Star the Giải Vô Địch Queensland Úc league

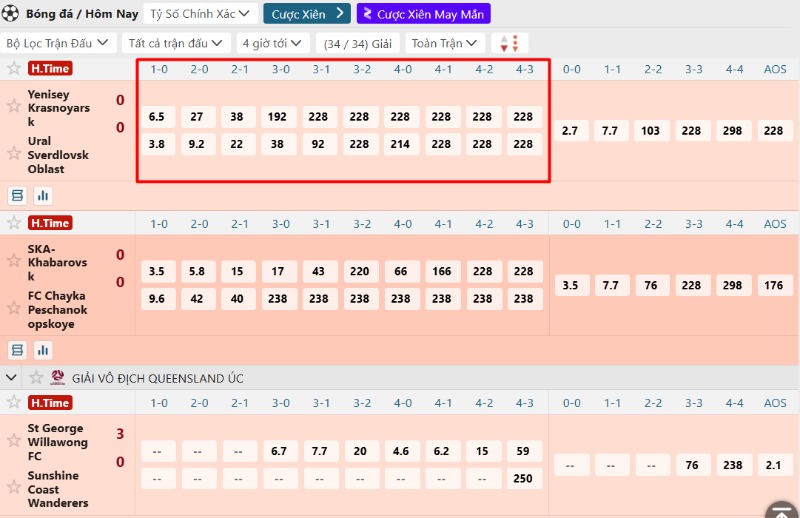coord(36,378)
